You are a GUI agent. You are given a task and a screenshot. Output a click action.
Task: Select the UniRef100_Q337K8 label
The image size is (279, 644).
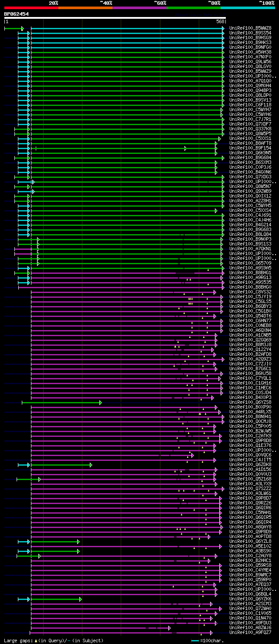250,129
